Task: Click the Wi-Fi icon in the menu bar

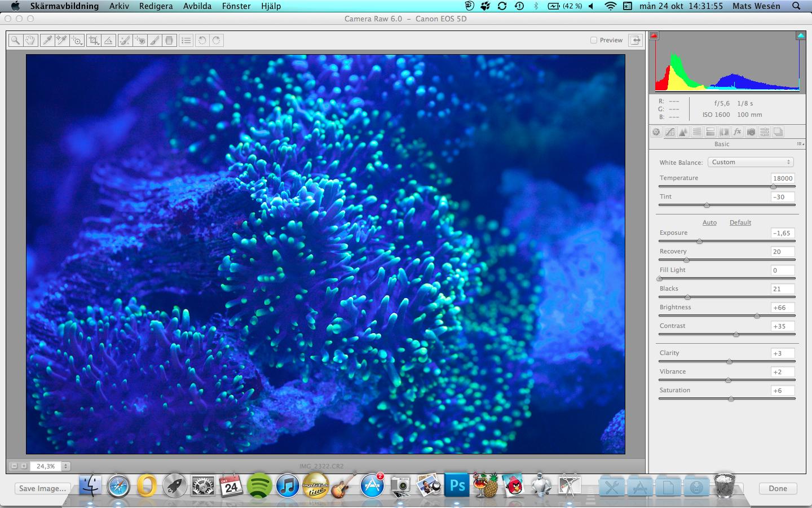Action: (x=610, y=6)
